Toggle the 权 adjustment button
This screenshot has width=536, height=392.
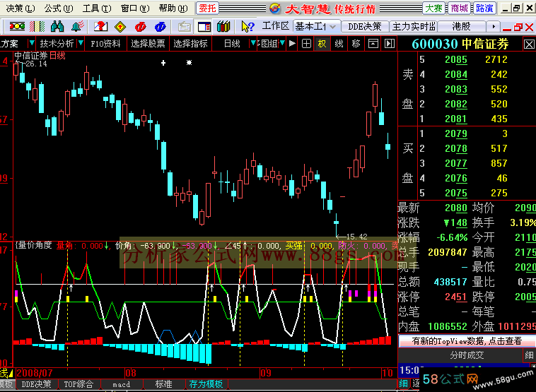pyautogui.click(x=322, y=43)
